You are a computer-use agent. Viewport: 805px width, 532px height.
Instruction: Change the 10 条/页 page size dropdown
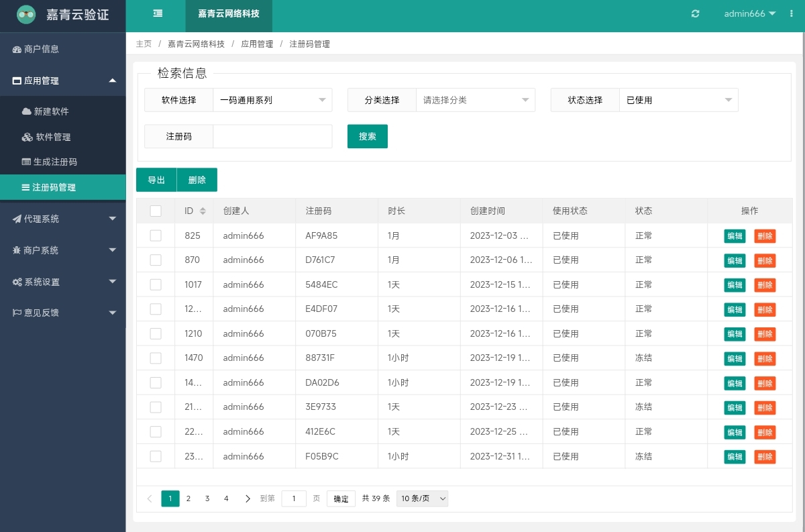[422, 498]
